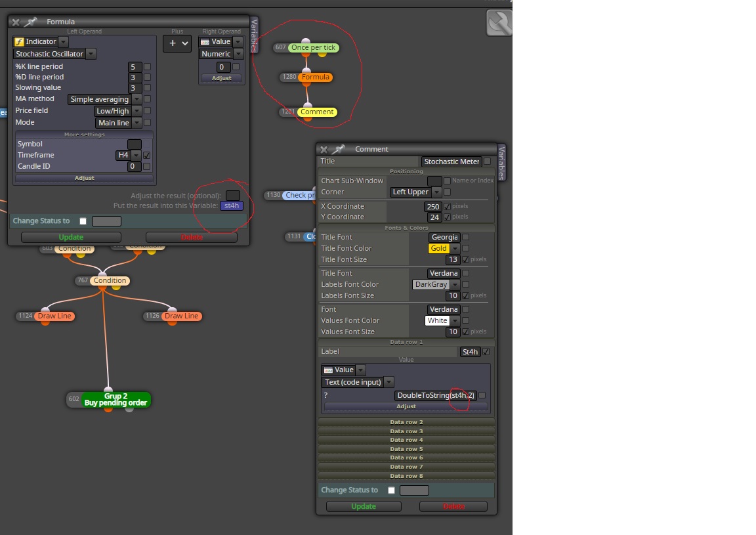Open the Text (code input) dropdown
Screen dimensions: 756x535
388,382
